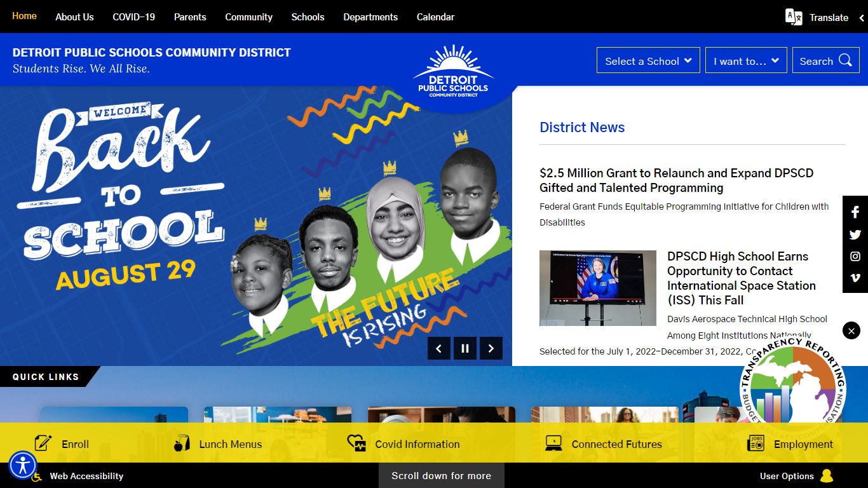
Task: Click the Detroit Public Schools logo
Action: (x=453, y=72)
